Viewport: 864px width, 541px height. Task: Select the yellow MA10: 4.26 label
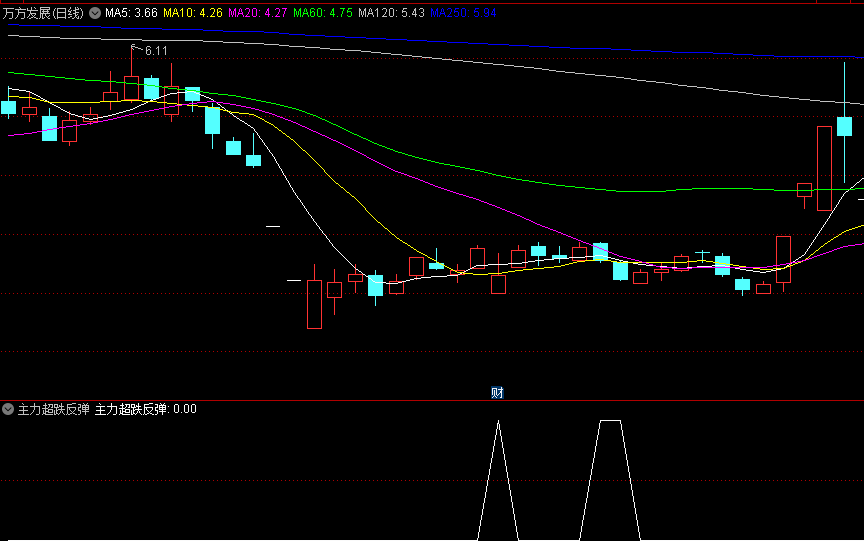click(192, 13)
